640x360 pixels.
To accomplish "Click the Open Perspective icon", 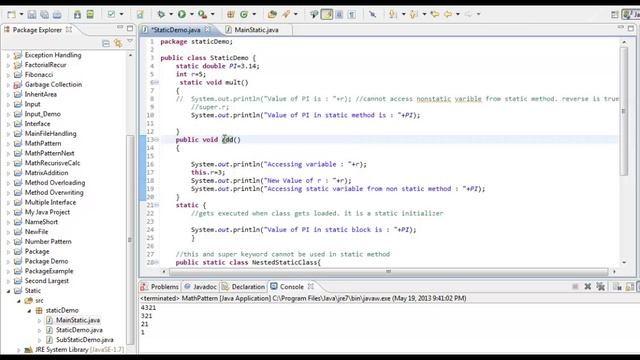I will tap(615, 15).
